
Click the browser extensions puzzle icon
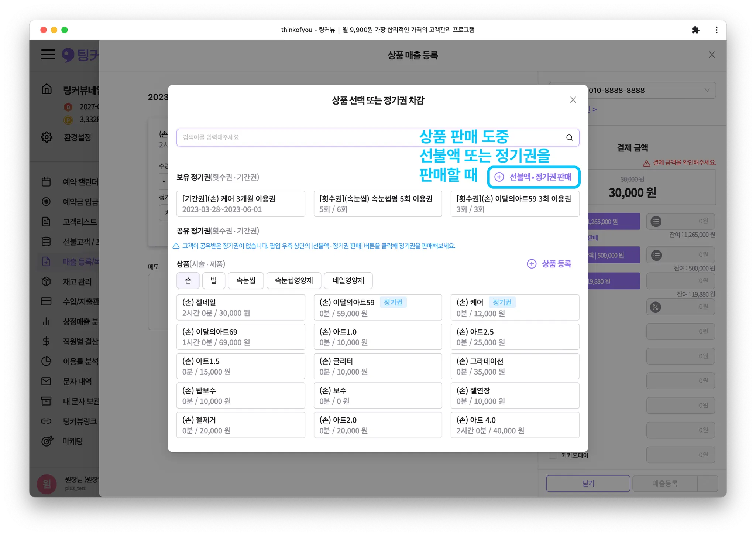695,30
